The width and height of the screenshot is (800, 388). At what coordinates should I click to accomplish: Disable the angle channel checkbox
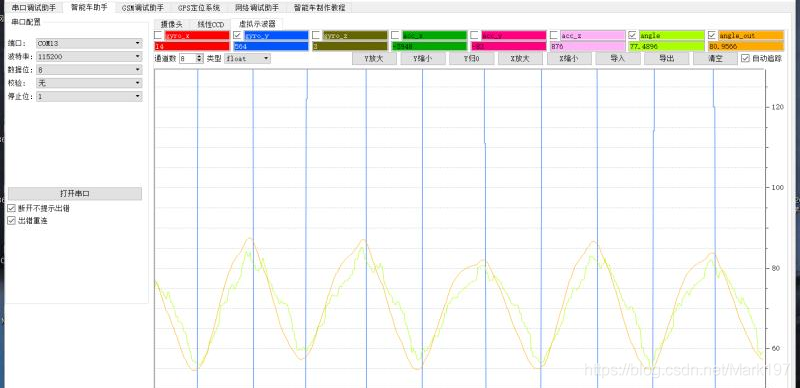[x=633, y=35]
